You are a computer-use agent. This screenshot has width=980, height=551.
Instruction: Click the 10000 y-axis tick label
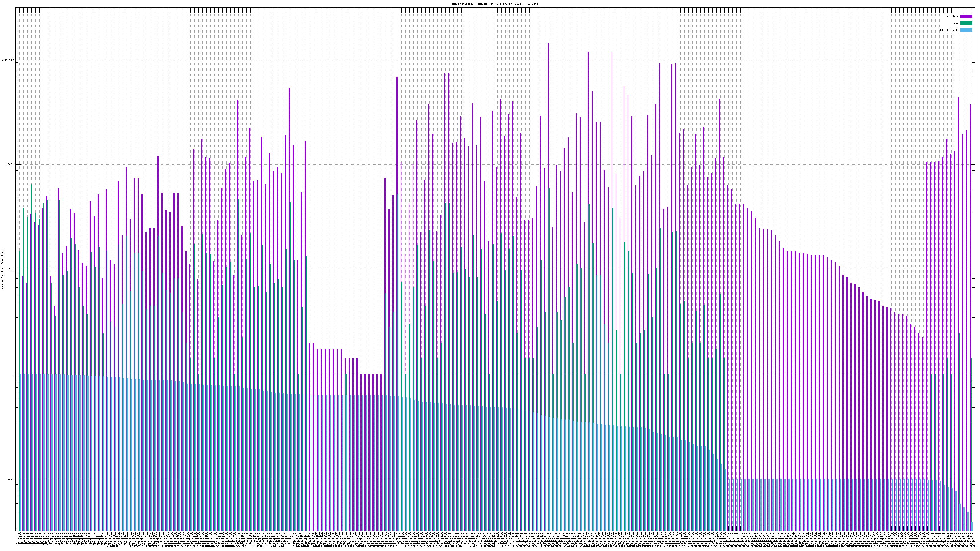[9, 165]
